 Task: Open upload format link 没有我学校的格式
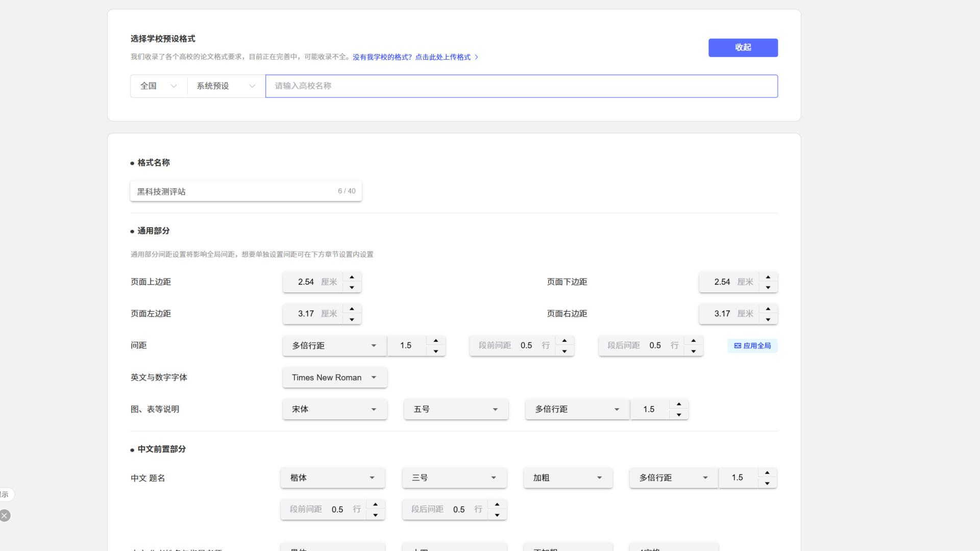pos(415,57)
